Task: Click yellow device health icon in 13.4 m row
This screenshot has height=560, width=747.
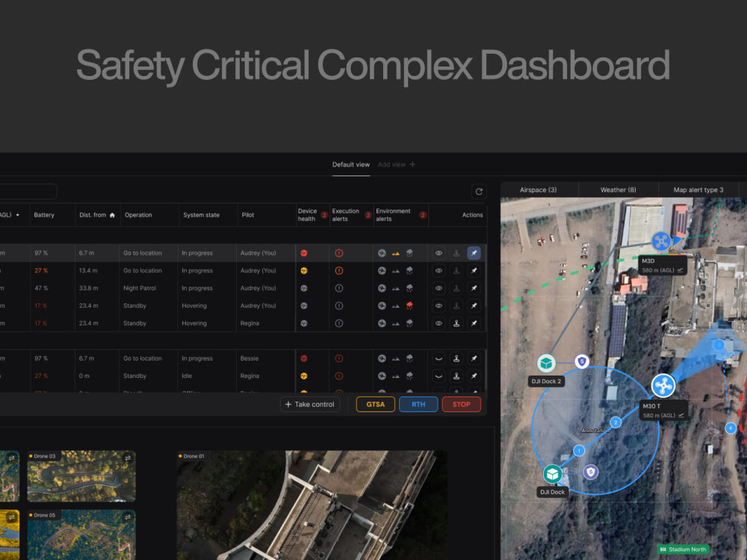Action: [304, 271]
